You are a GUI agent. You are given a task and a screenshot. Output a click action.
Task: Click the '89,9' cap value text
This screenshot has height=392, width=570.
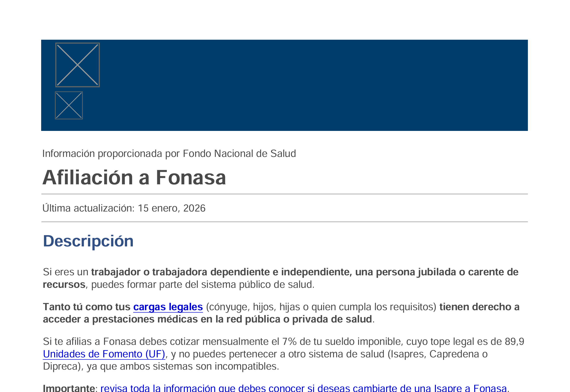tap(514, 342)
